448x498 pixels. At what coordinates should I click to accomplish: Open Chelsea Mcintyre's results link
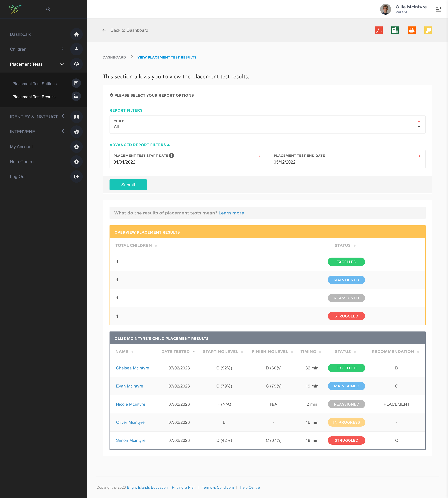[132, 368]
